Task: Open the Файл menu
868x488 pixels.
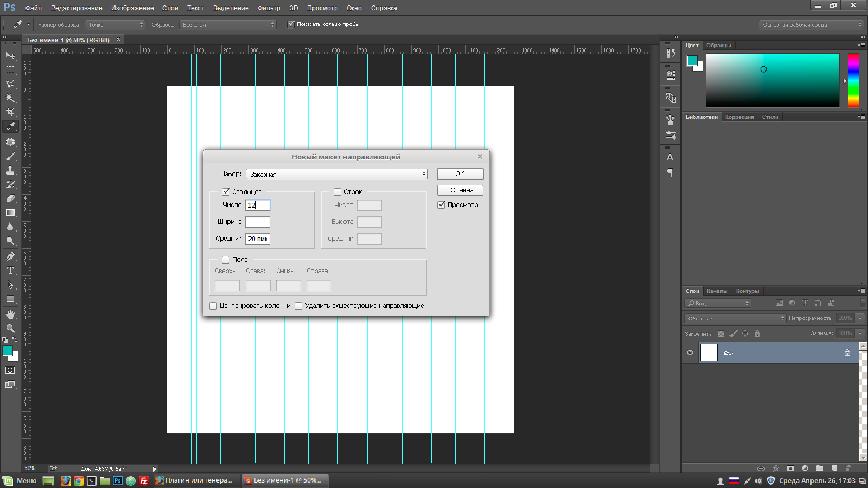Action: 33,8
